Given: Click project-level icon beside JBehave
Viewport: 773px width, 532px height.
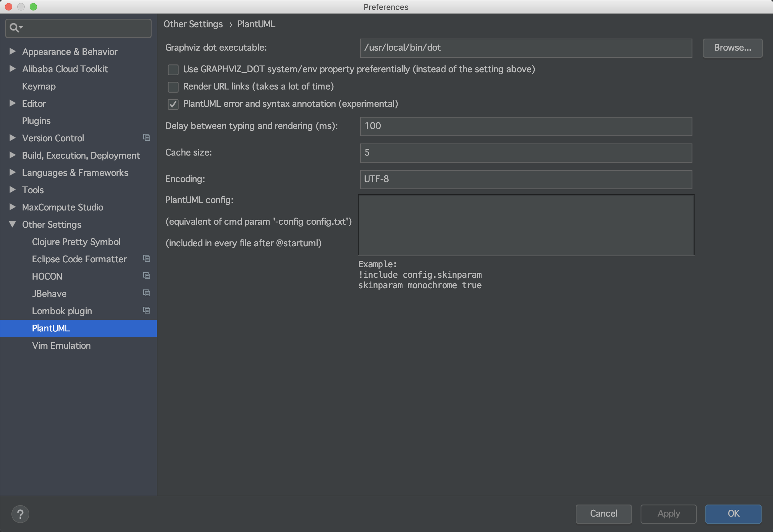Looking at the screenshot, I should click(x=146, y=293).
